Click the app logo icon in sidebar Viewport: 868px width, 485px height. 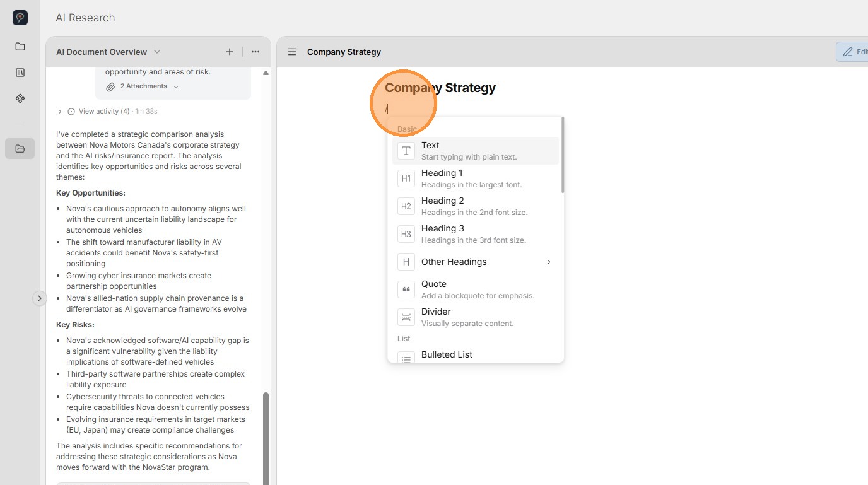(20, 18)
